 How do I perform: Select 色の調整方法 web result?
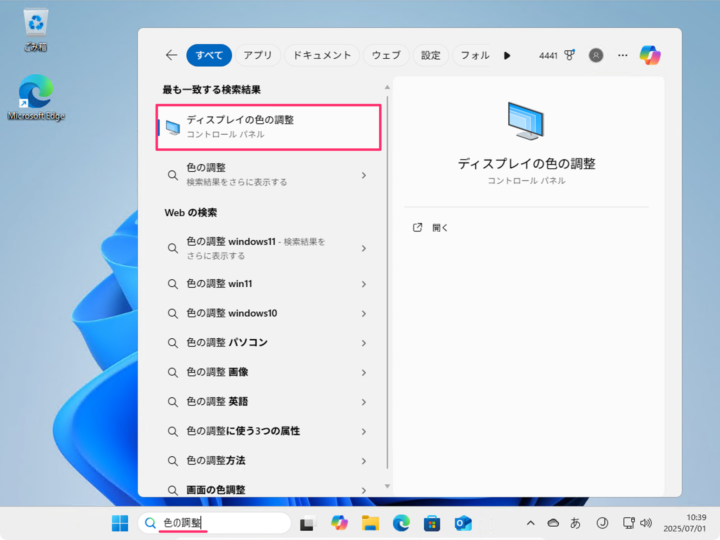[269, 460]
